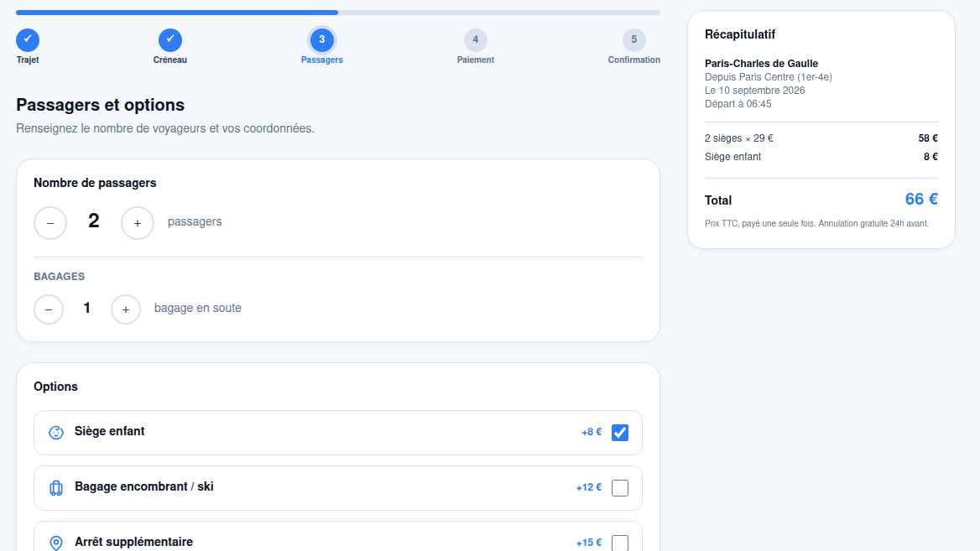Image resolution: width=980 pixels, height=551 pixels.
Task: Select the Paris-Charles de Gaulle destination text
Action: click(761, 63)
